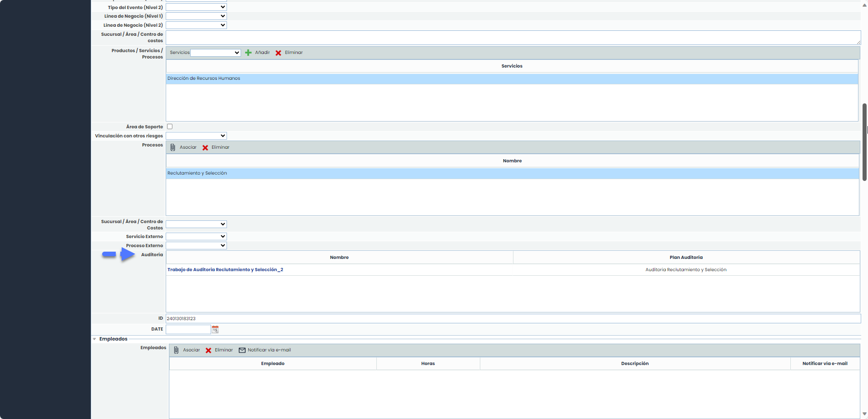Select the Reclutamiento y Selección process row

(x=197, y=173)
